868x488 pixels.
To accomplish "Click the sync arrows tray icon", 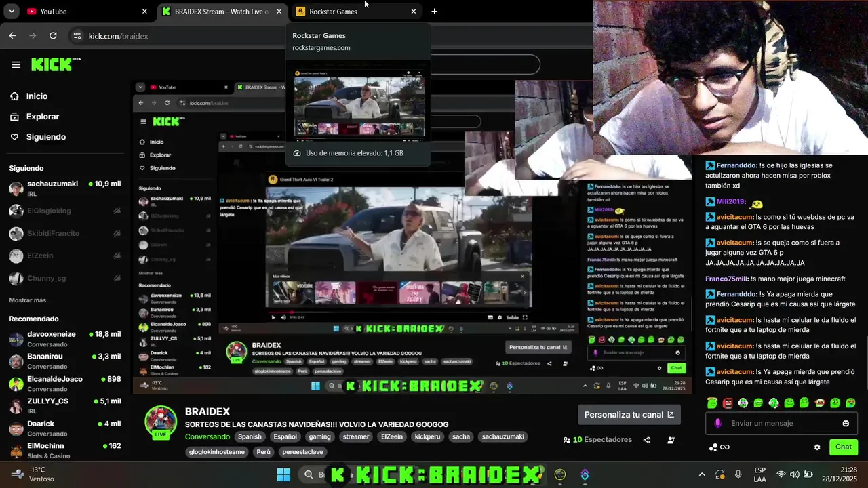I will tap(720, 474).
